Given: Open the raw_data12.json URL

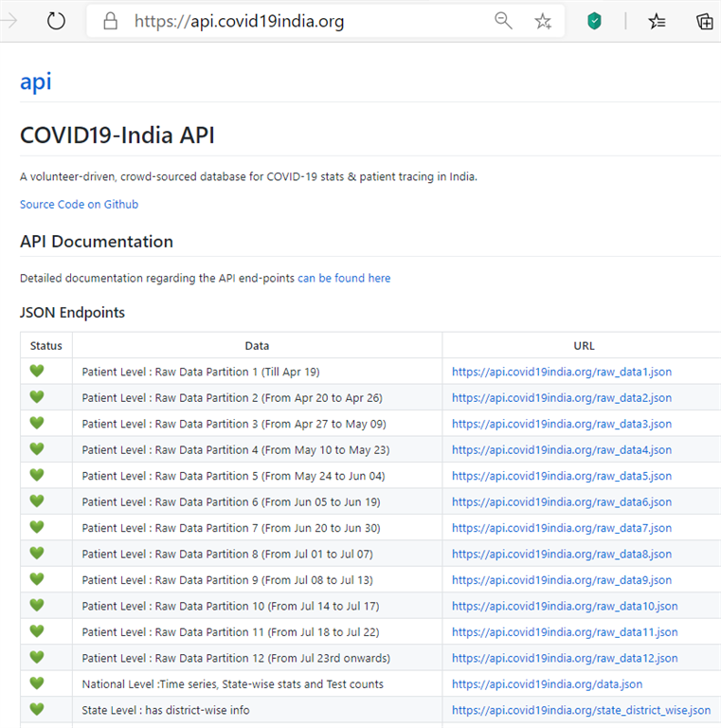Looking at the screenshot, I should 565,658.
